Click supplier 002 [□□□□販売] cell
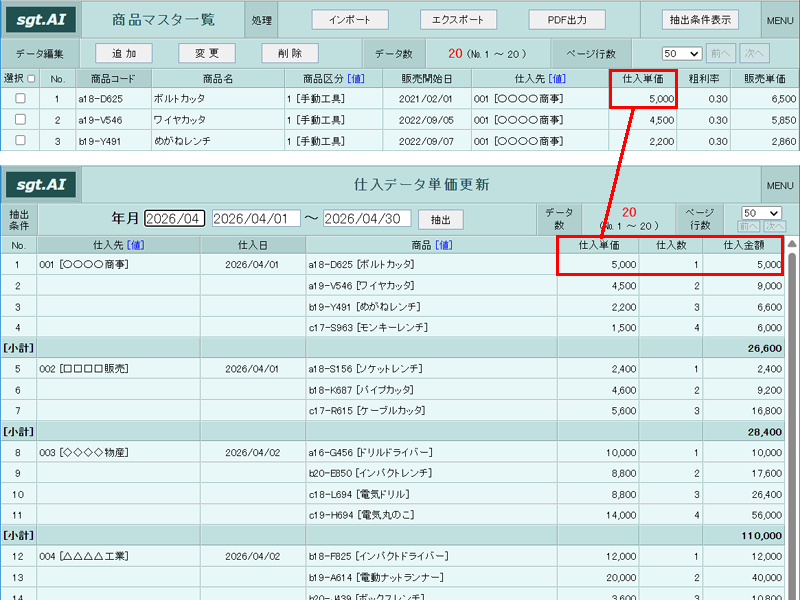 118,369
